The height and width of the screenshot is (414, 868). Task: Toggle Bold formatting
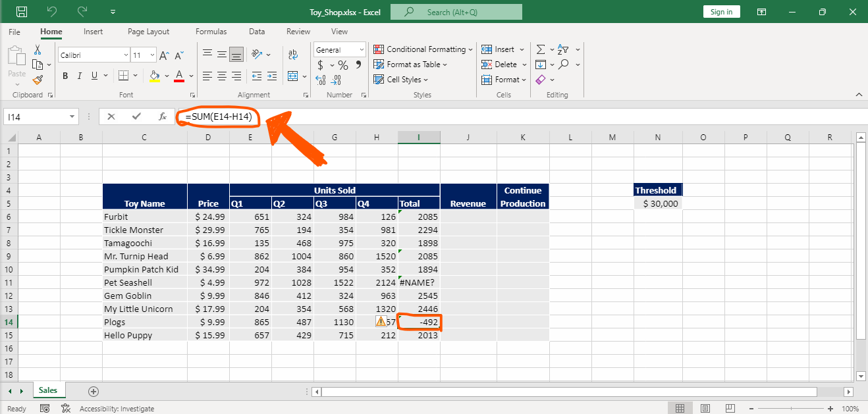(x=65, y=76)
